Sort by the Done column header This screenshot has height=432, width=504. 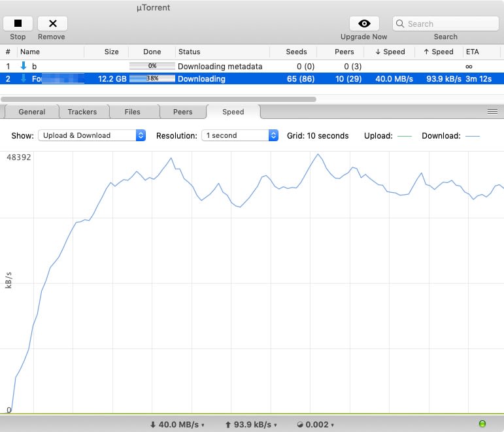click(152, 52)
